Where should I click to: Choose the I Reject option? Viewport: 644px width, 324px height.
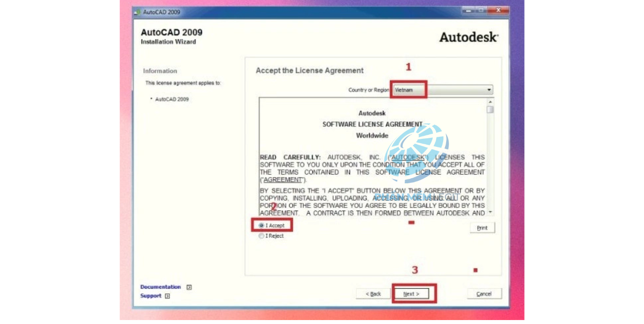tap(262, 236)
